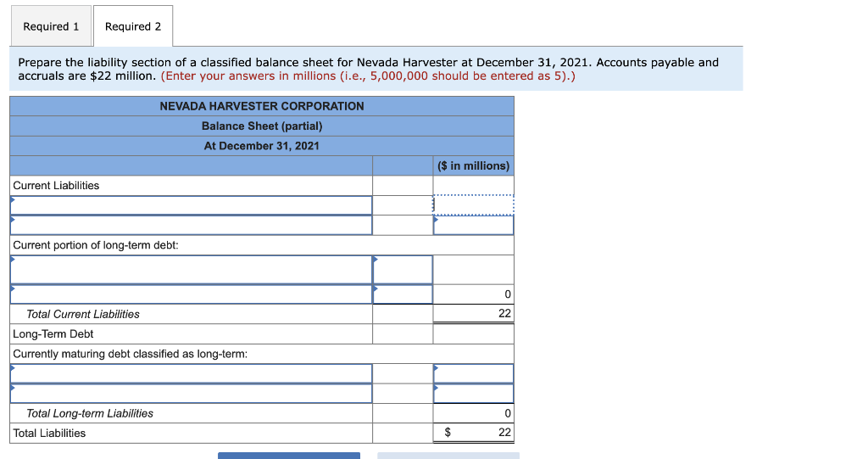Open second current portion of long-term debt dropdown
This screenshot has height=459, width=868.
pyautogui.click(x=191, y=294)
